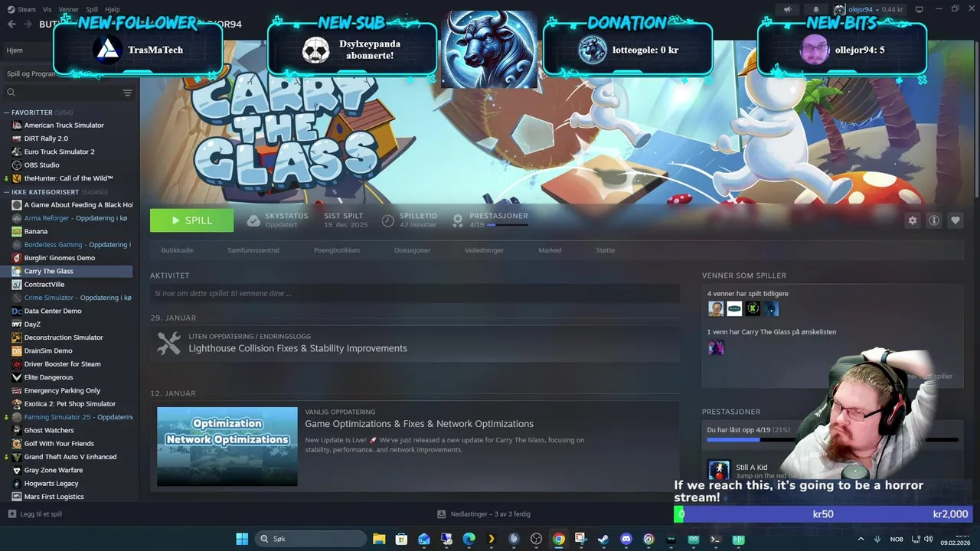
Task: Go back with the back arrow
Action: click(11, 24)
